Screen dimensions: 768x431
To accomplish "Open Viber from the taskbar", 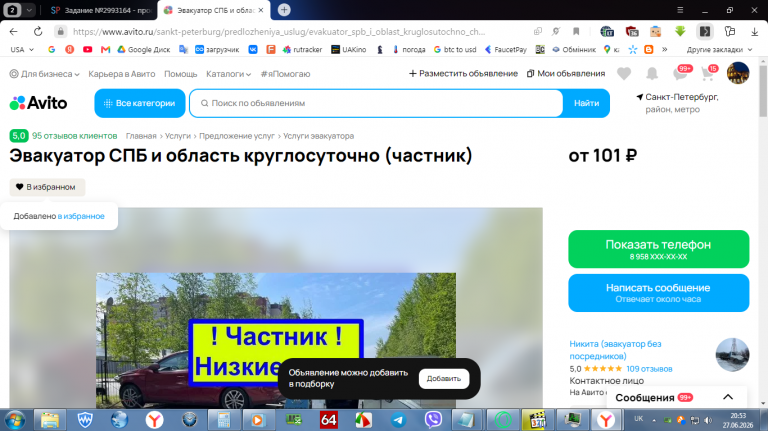I will [x=433, y=420].
